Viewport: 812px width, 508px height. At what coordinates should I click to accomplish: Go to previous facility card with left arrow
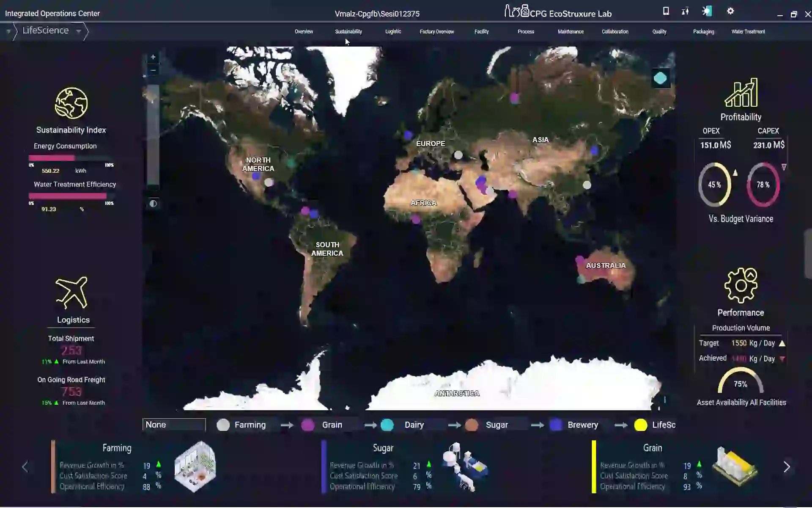pos(25,467)
